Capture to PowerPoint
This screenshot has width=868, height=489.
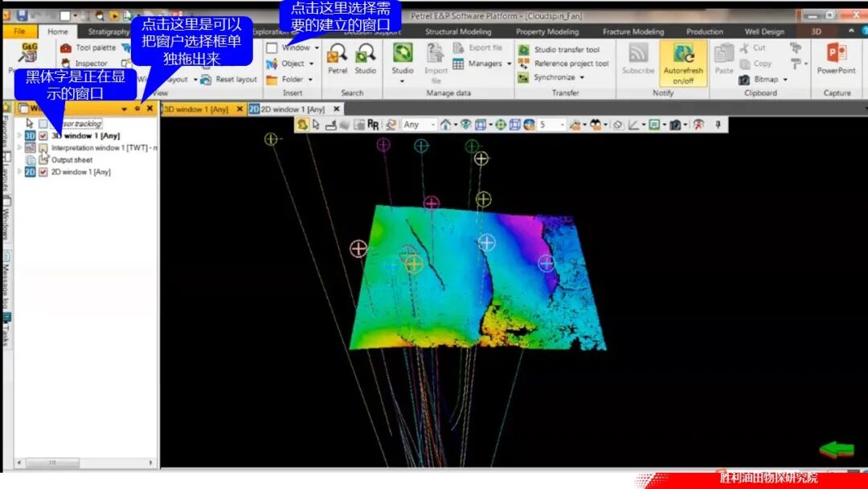click(837, 59)
